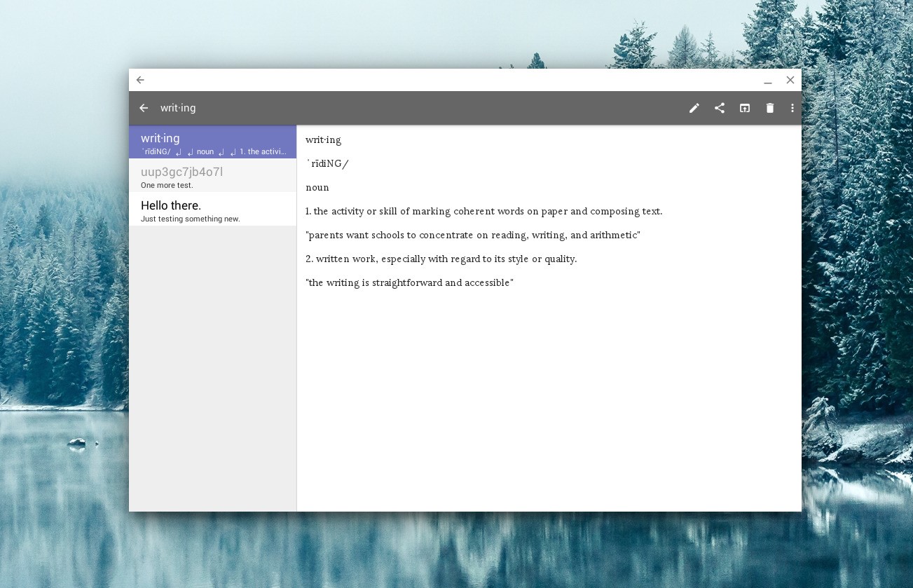This screenshot has height=588, width=913.
Task: Go back using the gray toolbar arrow
Action: [x=144, y=108]
